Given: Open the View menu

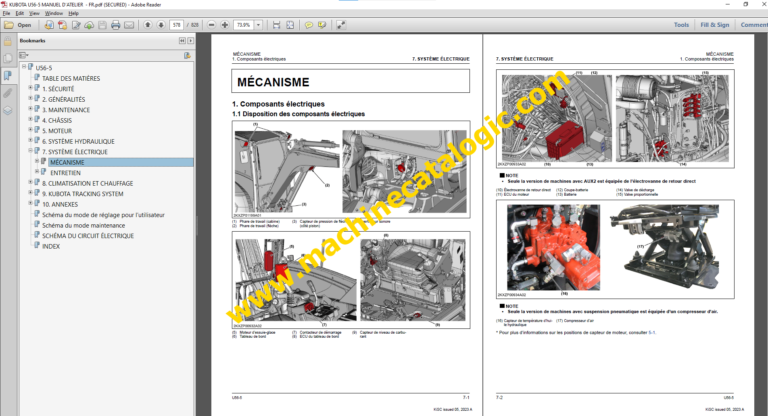Looking at the screenshot, I should click(34, 13).
